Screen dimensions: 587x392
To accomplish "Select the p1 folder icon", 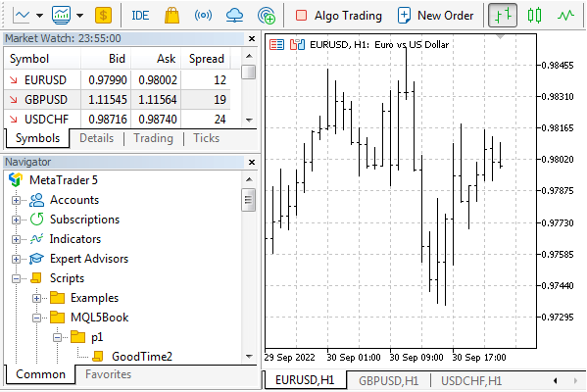I will (77, 337).
